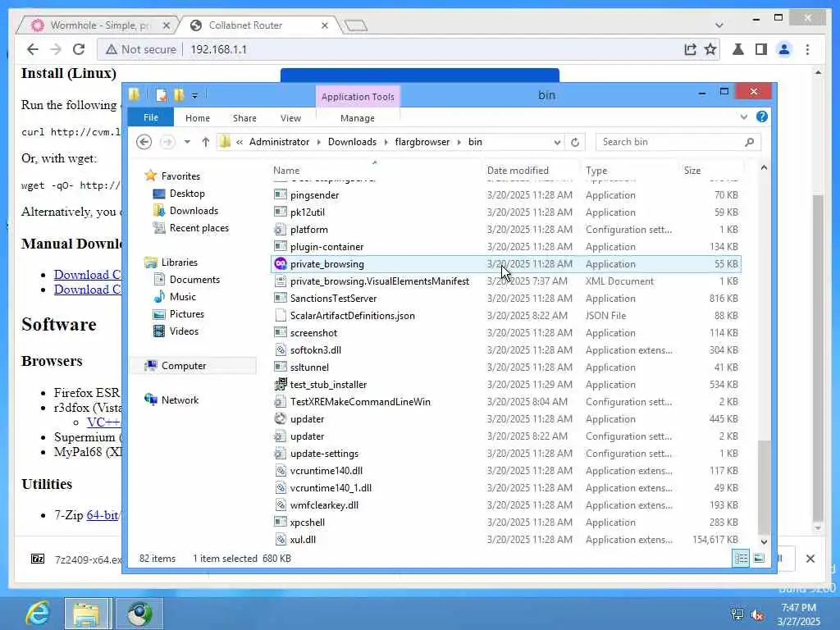840x630 pixels.
Task: Open the Share ribbon tab
Action: [244, 118]
